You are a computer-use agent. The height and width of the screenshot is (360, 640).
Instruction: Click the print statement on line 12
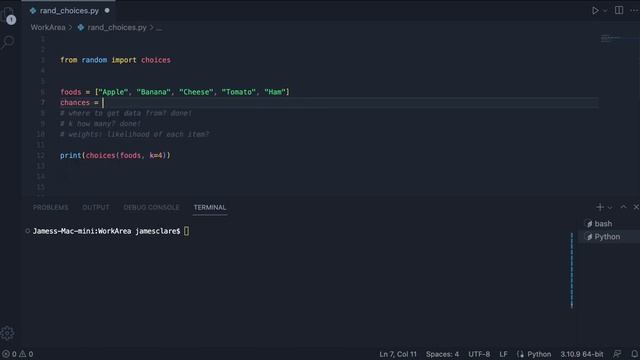tap(115, 156)
